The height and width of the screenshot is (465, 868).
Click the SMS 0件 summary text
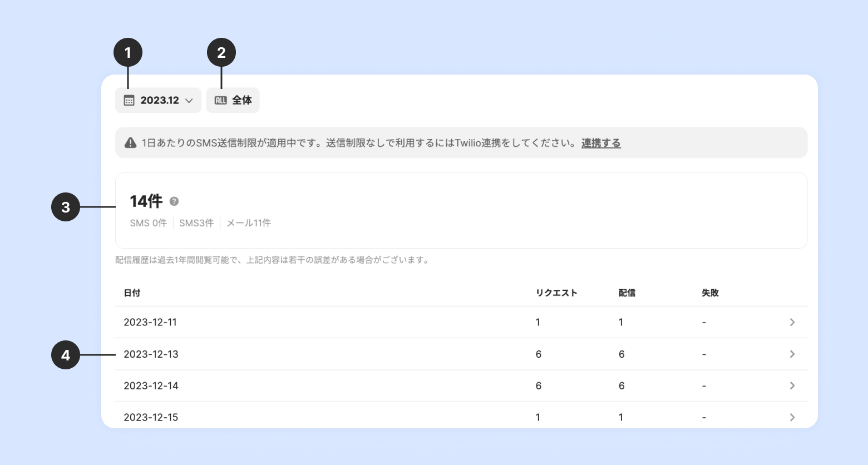click(149, 223)
